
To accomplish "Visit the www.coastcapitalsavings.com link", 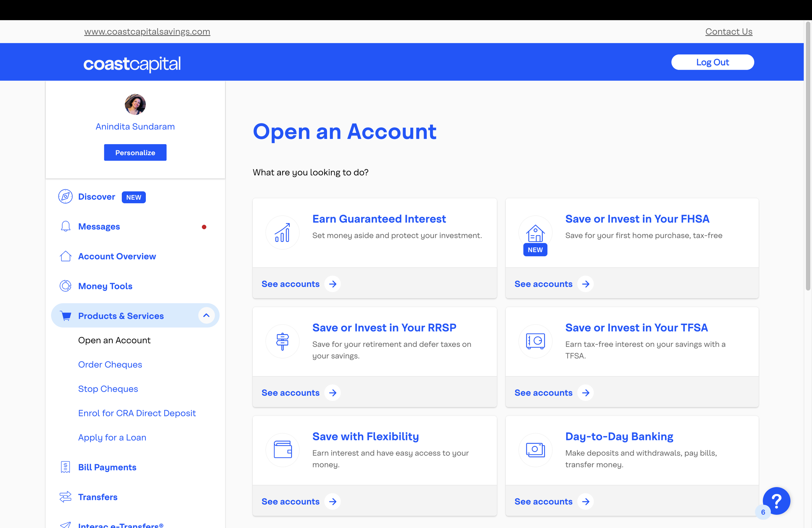I will click(147, 31).
